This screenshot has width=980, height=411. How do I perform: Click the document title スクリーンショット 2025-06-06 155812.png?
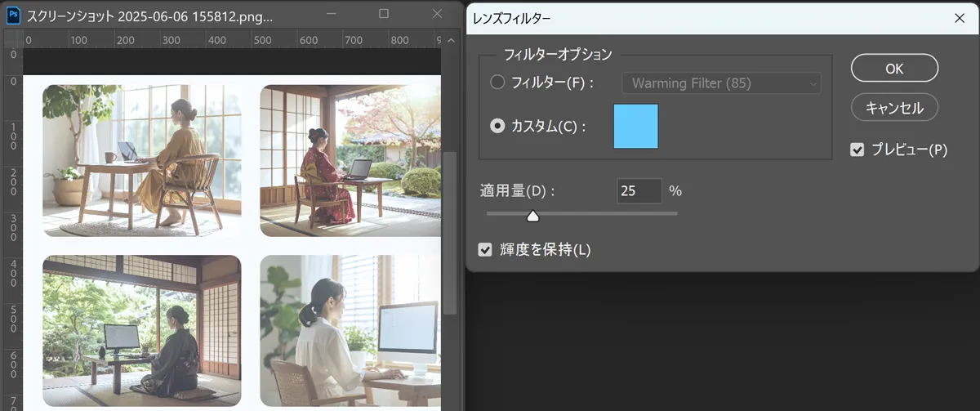pyautogui.click(x=150, y=16)
